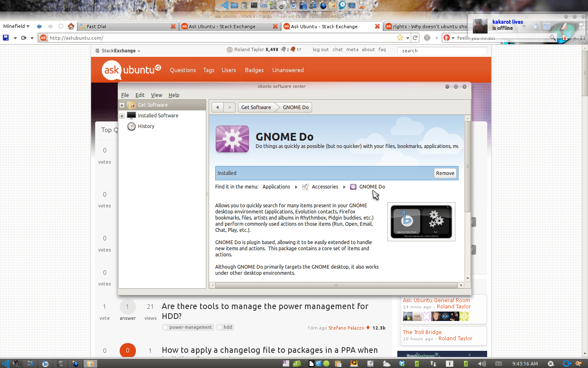
Task: Close the Fast Dial tab
Action: click(173, 26)
